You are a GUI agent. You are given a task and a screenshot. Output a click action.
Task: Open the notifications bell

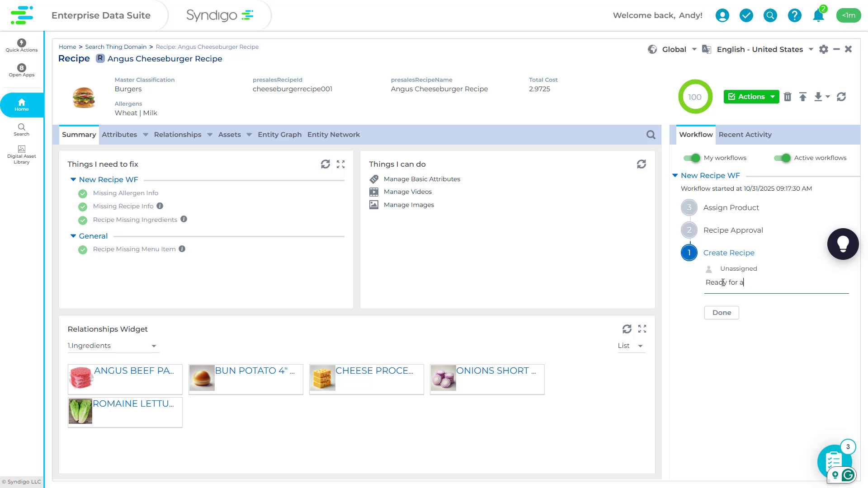coord(818,15)
